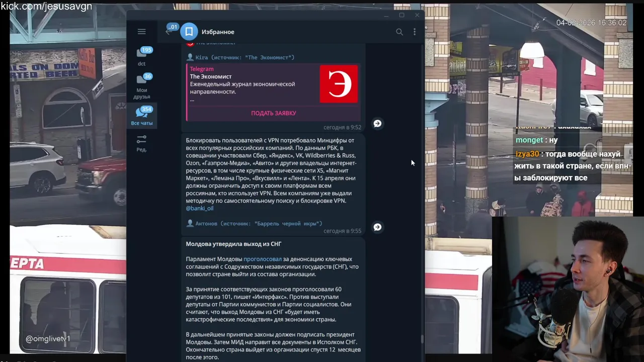
Task: Click the Kira source attribution line
Action: point(240,57)
